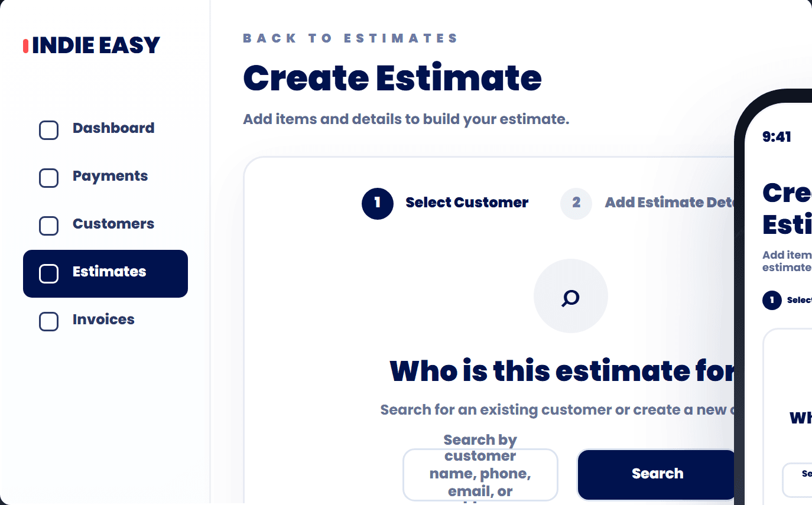
Task: Click the step 2 circle badge
Action: coord(576,204)
